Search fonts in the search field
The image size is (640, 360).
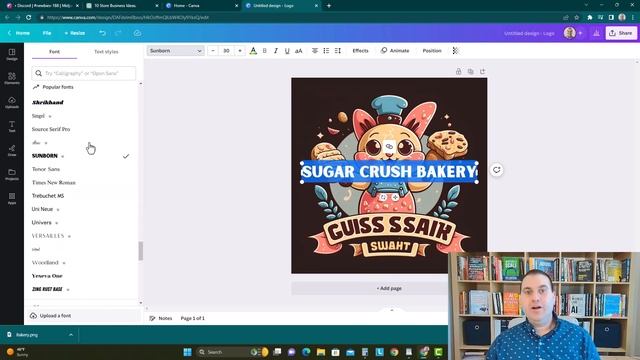tap(84, 73)
